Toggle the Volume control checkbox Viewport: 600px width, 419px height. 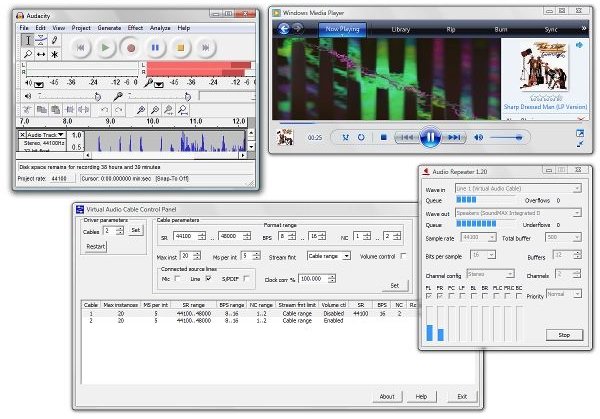point(403,256)
